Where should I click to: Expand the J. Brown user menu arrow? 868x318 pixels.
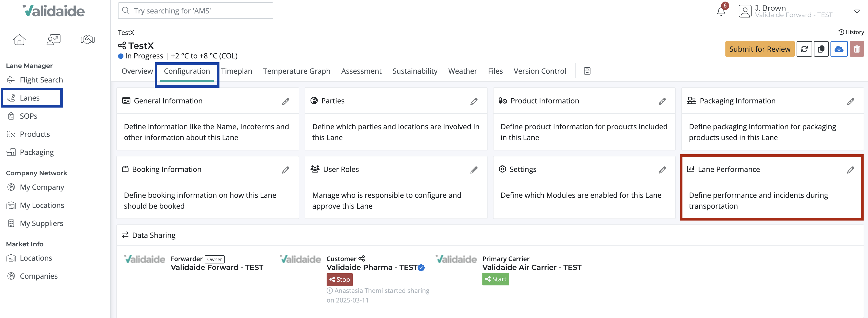[857, 11]
